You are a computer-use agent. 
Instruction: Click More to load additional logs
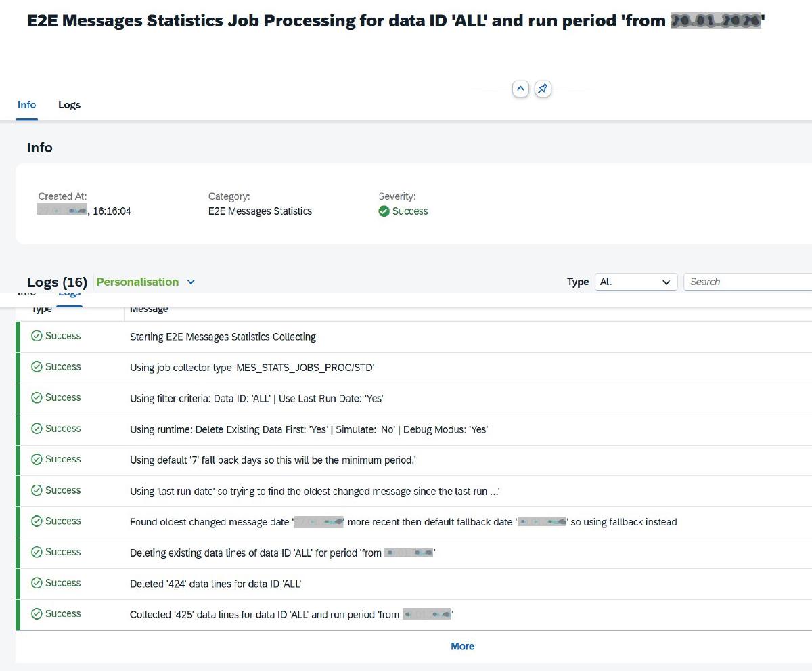click(462, 646)
